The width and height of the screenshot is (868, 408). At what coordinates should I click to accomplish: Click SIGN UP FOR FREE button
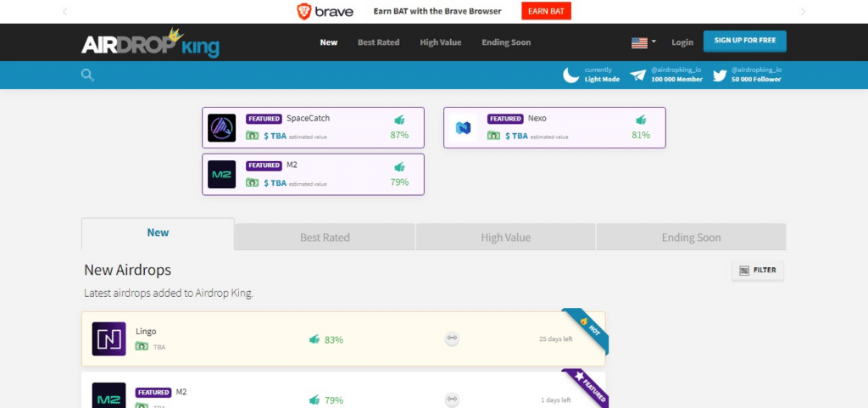pyautogui.click(x=744, y=41)
